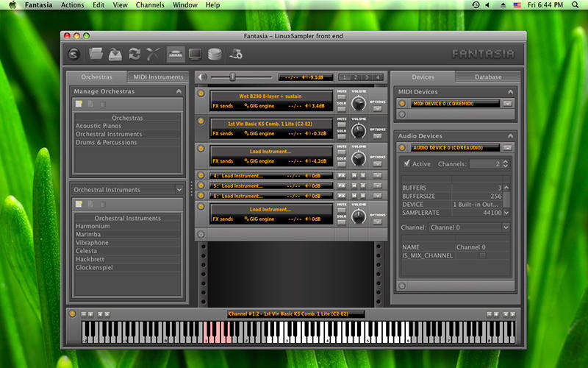588x368 pixels.
Task: Mute the Wet B290 8-layer channel
Action: [341, 97]
